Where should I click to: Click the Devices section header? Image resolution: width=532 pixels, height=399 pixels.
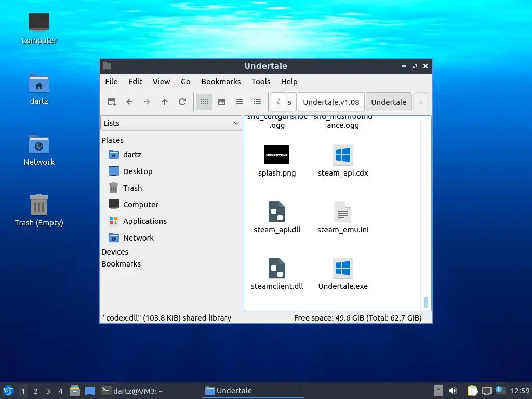(115, 252)
